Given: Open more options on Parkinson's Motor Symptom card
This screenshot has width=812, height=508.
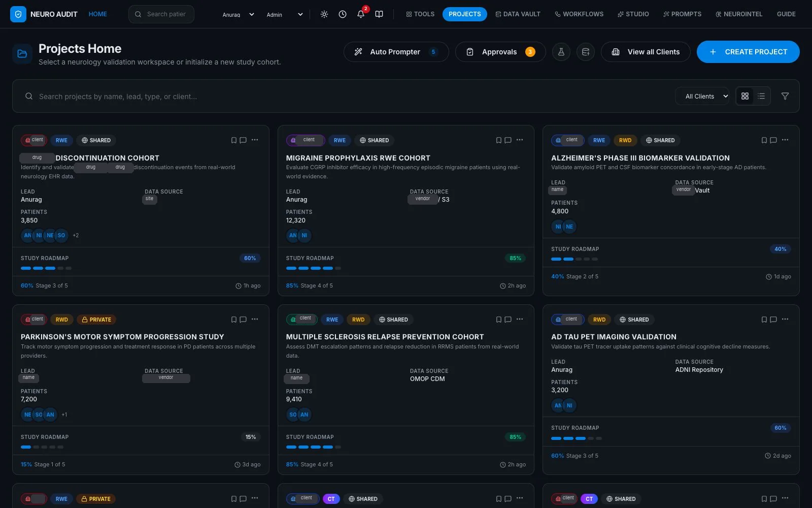Looking at the screenshot, I should click(x=255, y=319).
